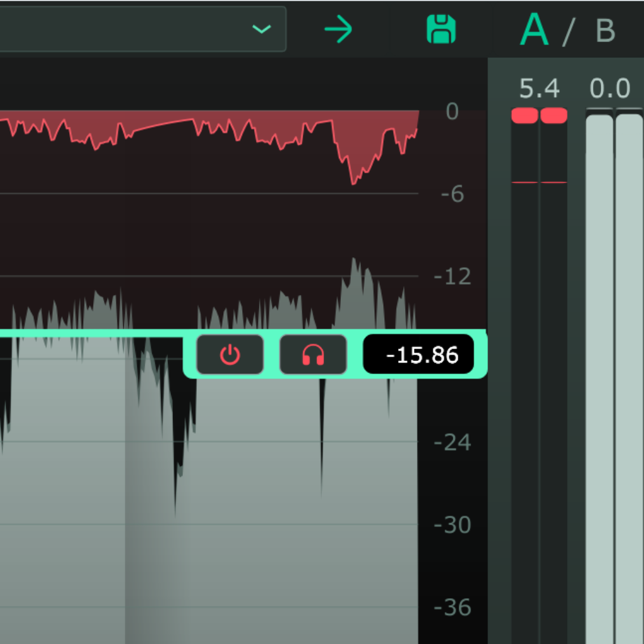Click the 0 dB scale label
The width and height of the screenshot is (644, 644).
[x=452, y=111]
